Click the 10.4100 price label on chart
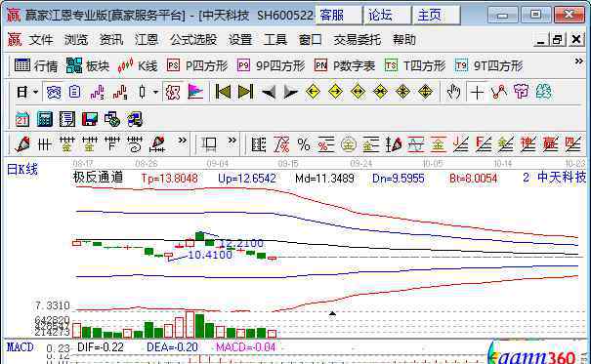 tap(210, 255)
